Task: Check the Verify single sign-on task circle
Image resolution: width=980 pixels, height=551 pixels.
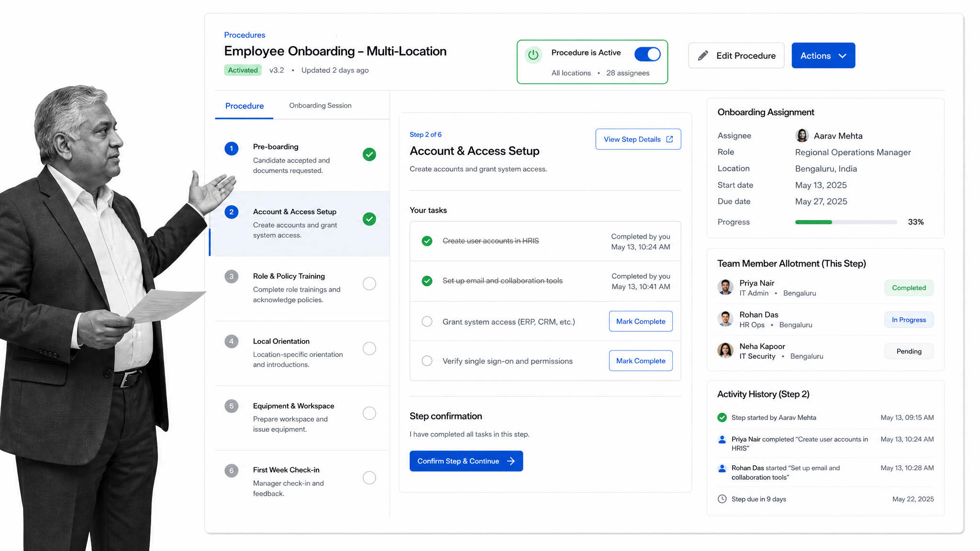Action: 427,361
